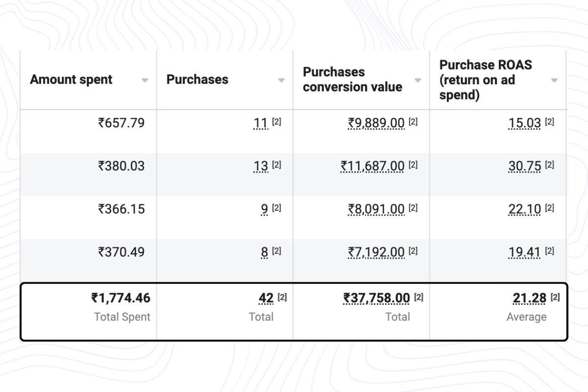Click the total ₹37,758.00 conversion value
The width and height of the screenshot is (588, 392).
coord(376,298)
